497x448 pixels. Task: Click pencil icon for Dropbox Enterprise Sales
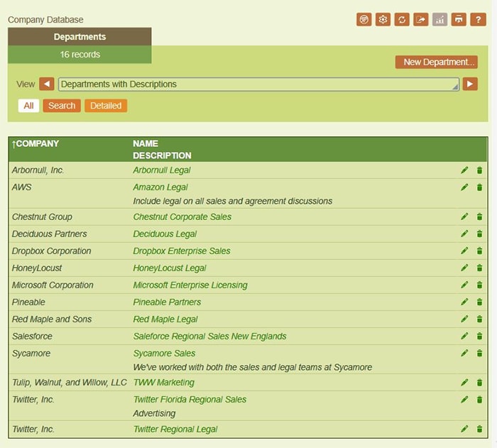(464, 251)
